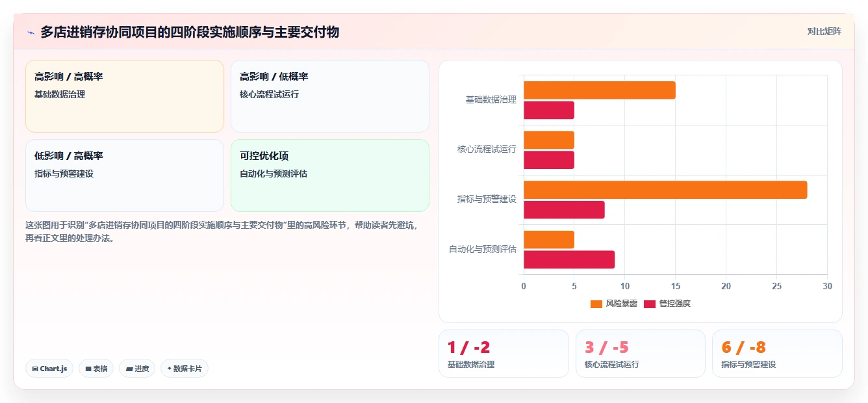Click the Chart.js tag chip
The height and width of the screenshot is (403, 868).
(49, 369)
